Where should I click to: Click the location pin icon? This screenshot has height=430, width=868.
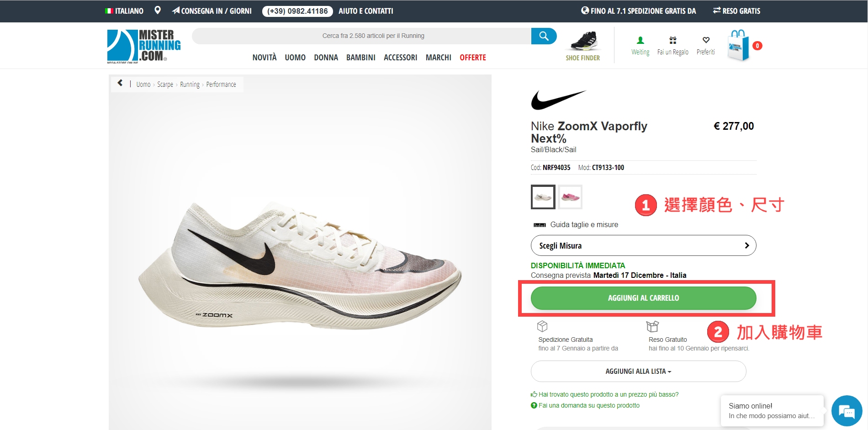pos(158,11)
